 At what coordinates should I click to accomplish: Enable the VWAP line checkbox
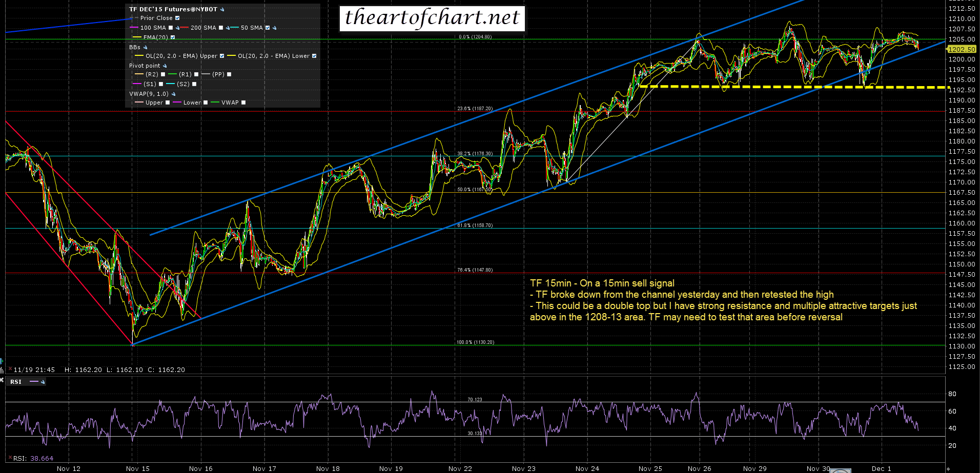click(x=243, y=103)
